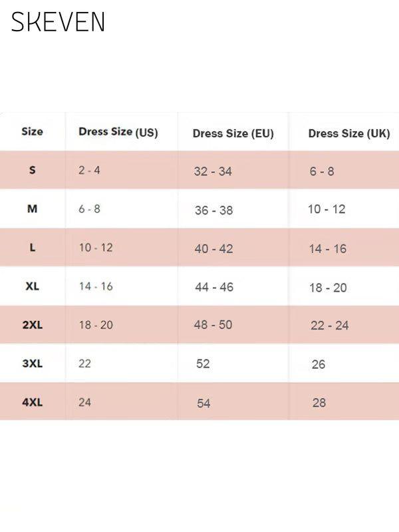
Task: Select the 3XL size row label
Action: pos(32,364)
